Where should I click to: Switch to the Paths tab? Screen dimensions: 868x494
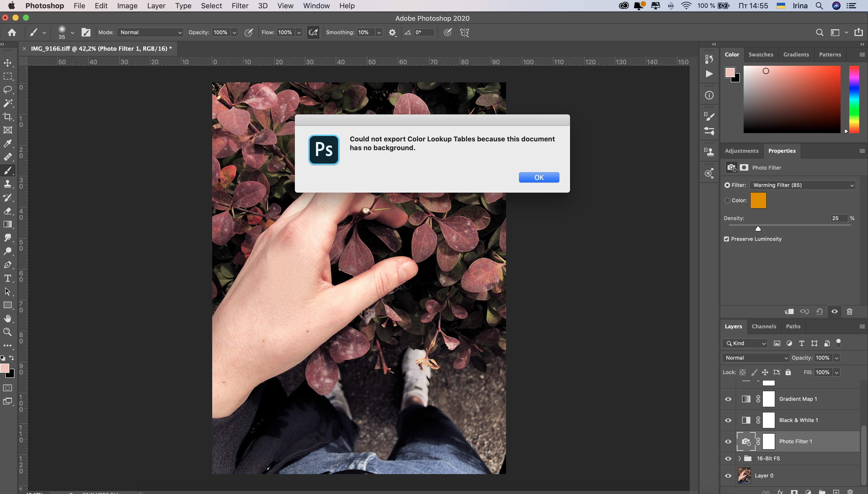[793, 326]
